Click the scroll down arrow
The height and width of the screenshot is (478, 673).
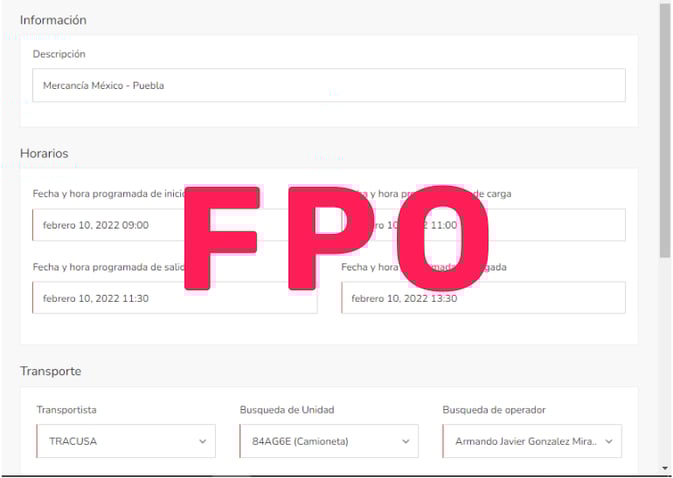(x=665, y=468)
